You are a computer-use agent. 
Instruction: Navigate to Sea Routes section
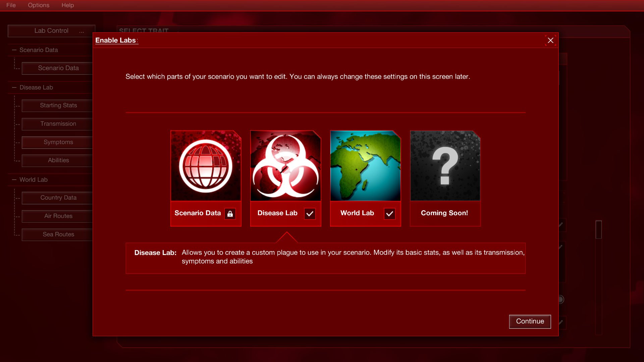pos(58,234)
